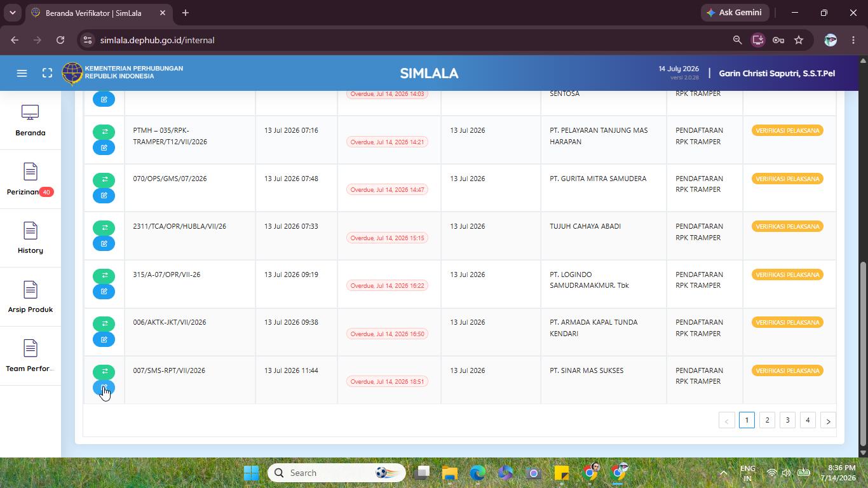Click blue edit icon for 2311/TCA/OPR/HUBLA/VII/26 row

(x=104, y=243)
